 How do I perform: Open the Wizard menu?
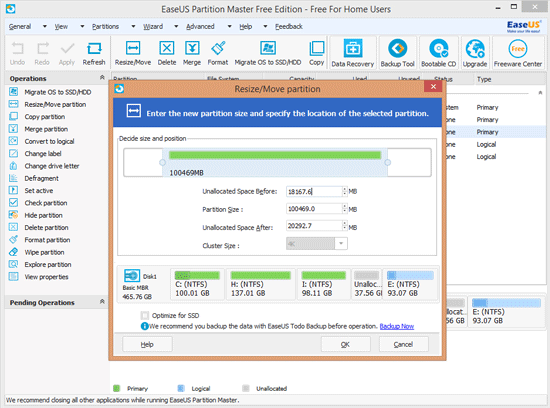tap(153, 26)
